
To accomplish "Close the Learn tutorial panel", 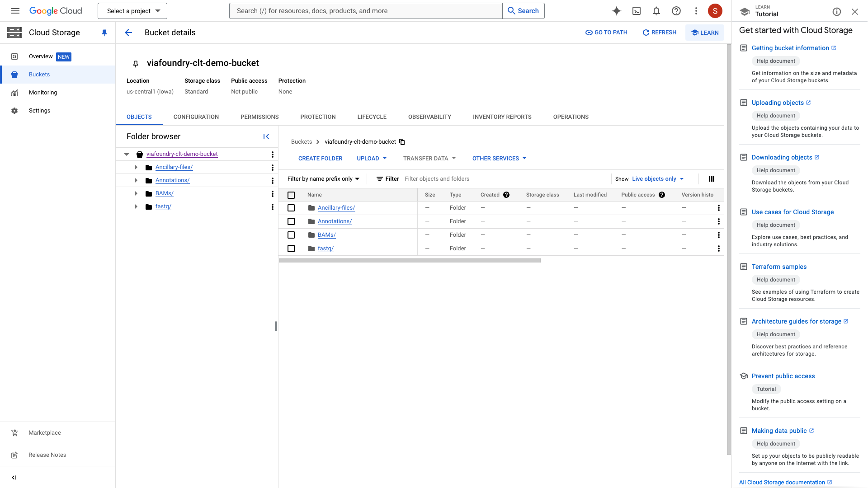I will [854, 12].
